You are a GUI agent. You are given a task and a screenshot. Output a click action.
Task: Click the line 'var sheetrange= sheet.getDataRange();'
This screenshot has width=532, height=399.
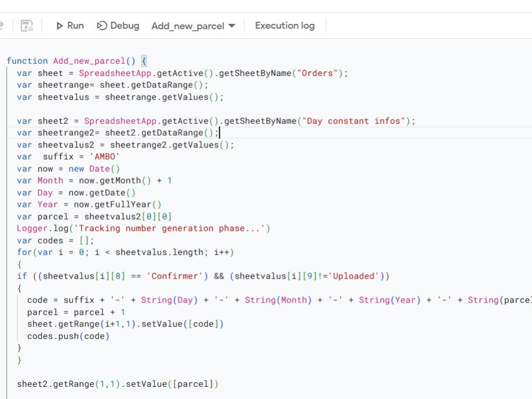113,85
